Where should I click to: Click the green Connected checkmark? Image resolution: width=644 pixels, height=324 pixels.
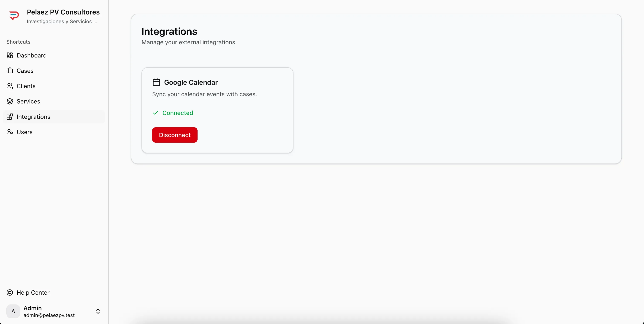coord(155,113)
